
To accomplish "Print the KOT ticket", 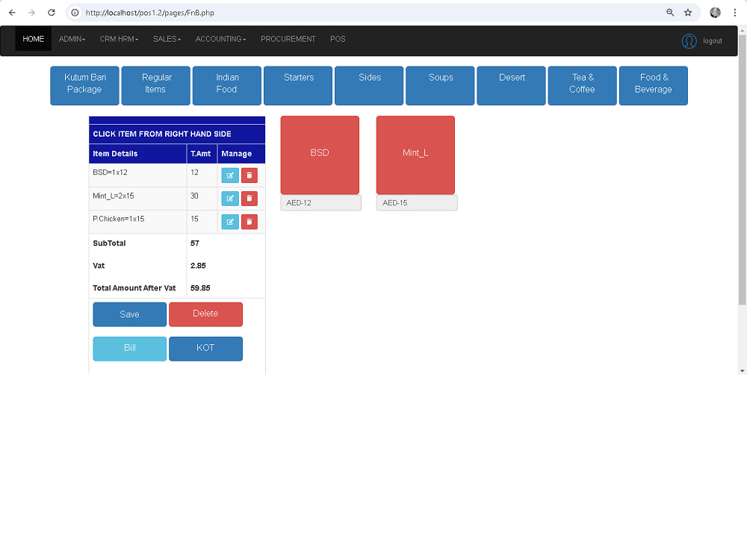I will [206, 349].
